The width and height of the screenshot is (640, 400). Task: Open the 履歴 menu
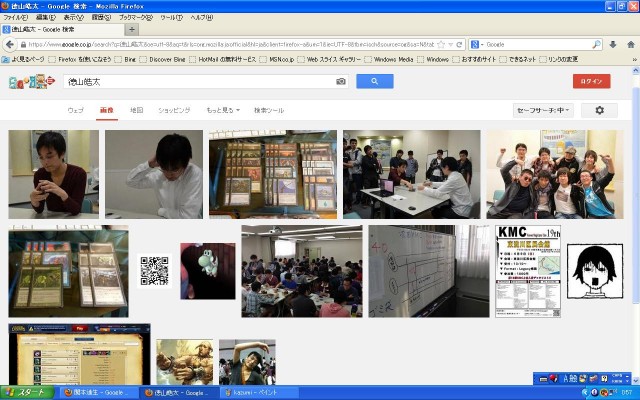tap(101, 18)
